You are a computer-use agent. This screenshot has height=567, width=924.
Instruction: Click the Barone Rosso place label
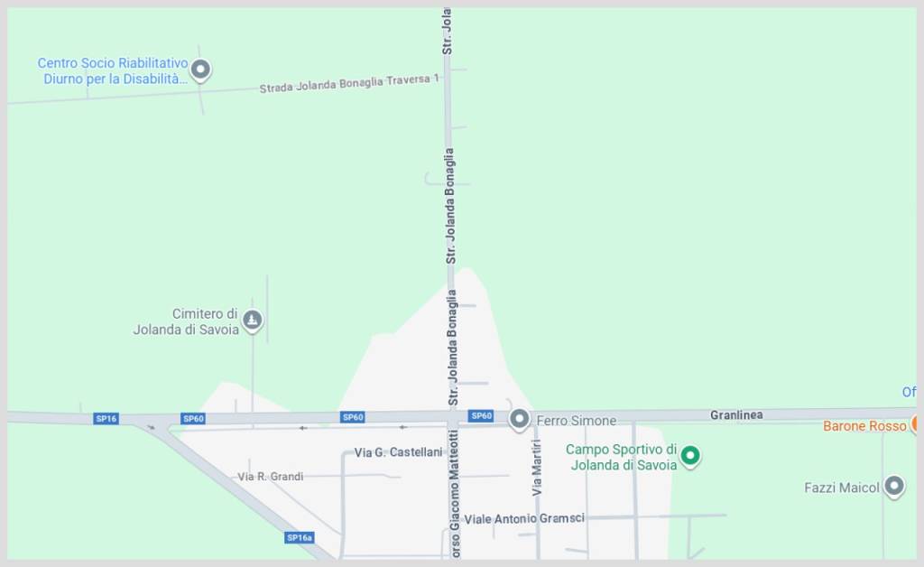pyautogui.click(x=864, y=425)
